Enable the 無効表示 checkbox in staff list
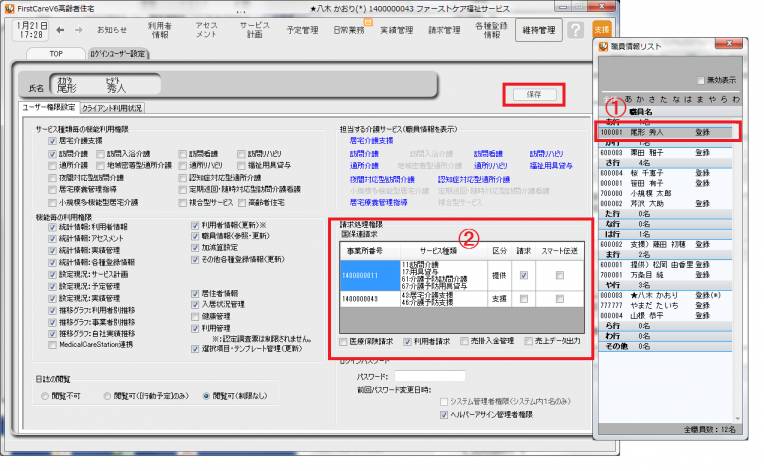 click(699, 79)
